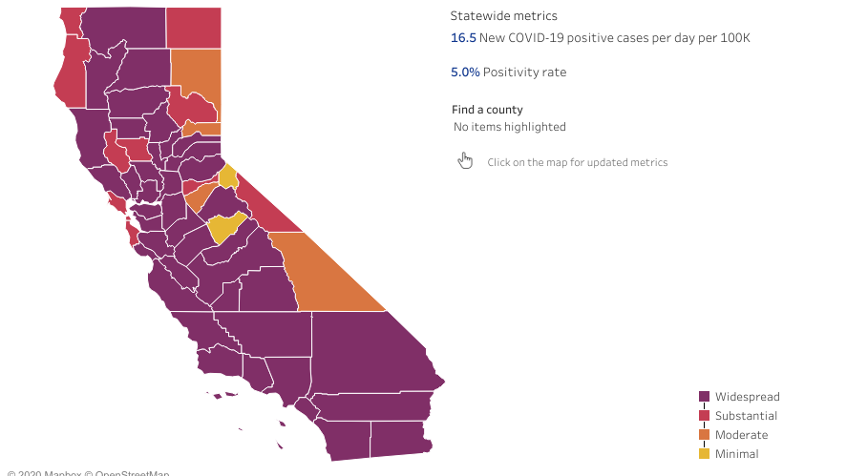Screen dimensions: 868x476
Task: Select red Modoc County in northeast corner
Action: (193, 26)
